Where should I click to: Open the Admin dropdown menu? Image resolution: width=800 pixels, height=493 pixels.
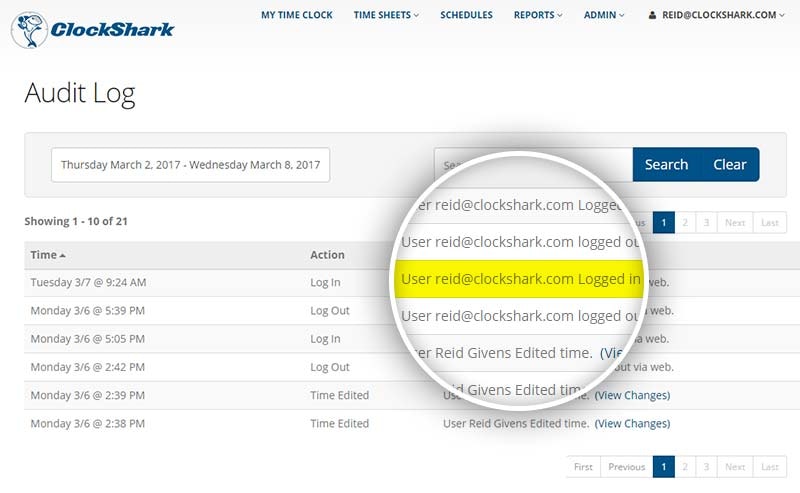604,15
